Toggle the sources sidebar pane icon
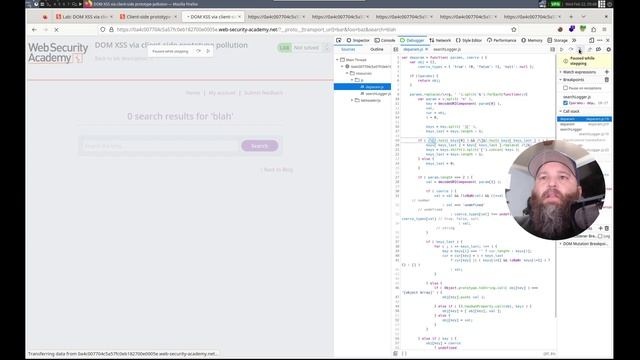Screen dimensions: 640x360 [396, 49]
